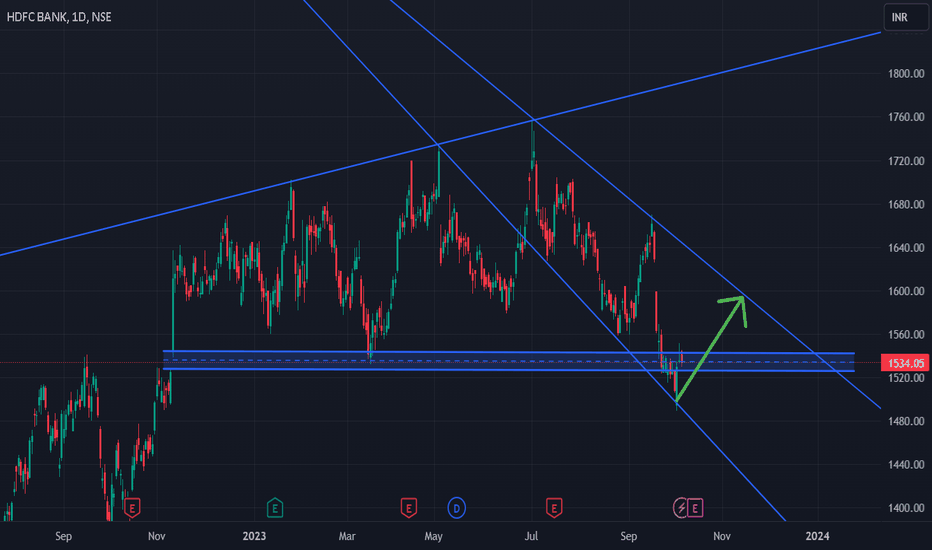Click the red earnings E marker beside the D marker
The height and width of the screenshot is (550, 932).
408,508
